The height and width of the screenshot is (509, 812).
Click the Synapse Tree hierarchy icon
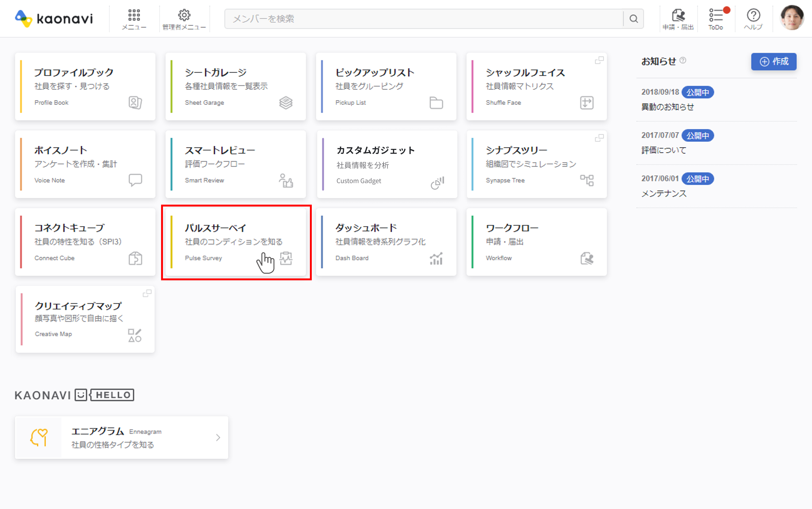click(x=587, y=180)
